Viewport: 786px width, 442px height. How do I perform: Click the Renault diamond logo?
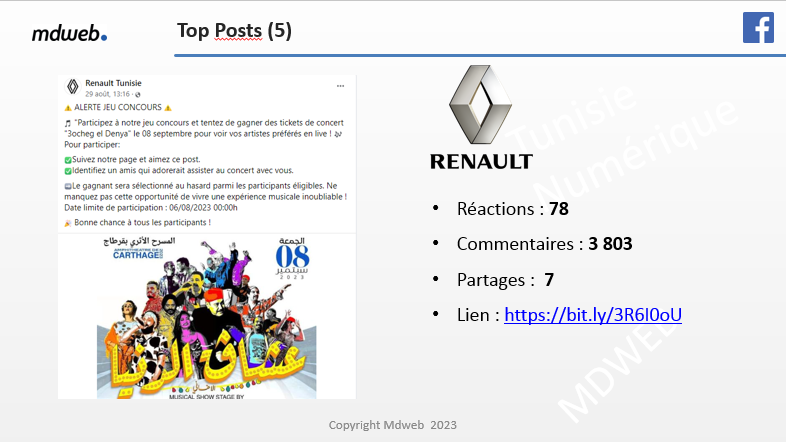pos(480,104)
